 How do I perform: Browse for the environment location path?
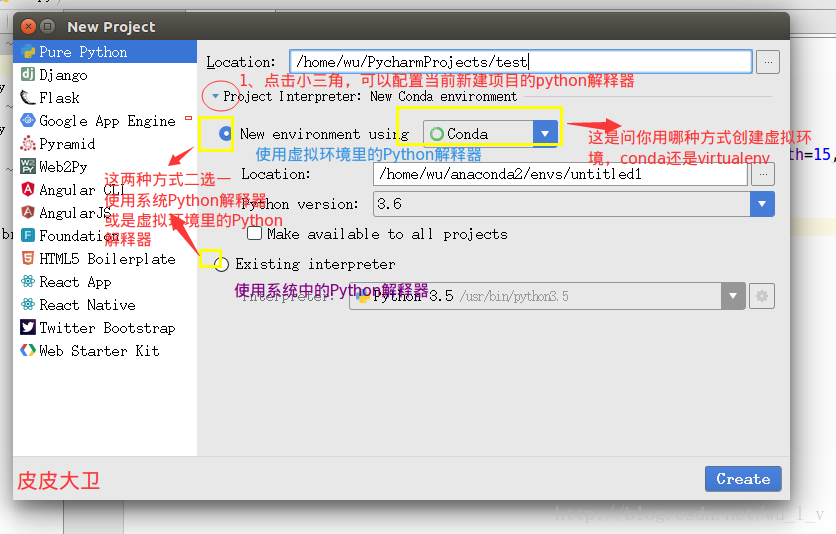click(763, 174)
